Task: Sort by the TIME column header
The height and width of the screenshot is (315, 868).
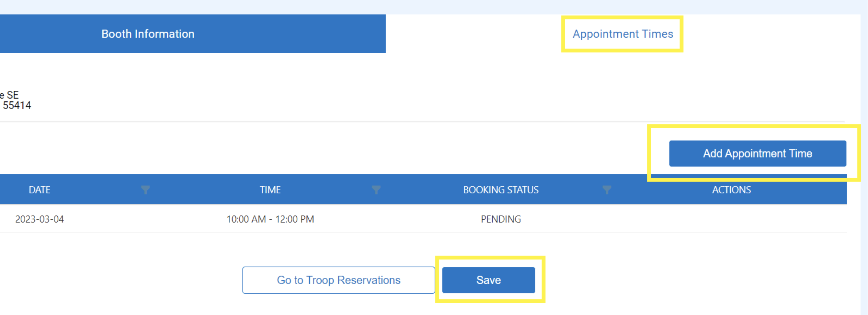Action: tap(270, 190)
